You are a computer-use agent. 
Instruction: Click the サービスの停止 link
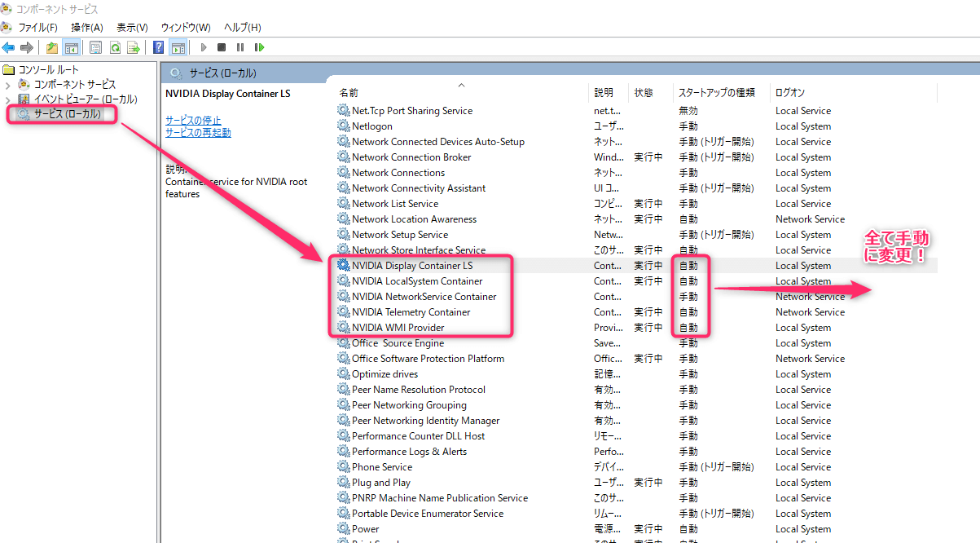(x=193, y=121)
